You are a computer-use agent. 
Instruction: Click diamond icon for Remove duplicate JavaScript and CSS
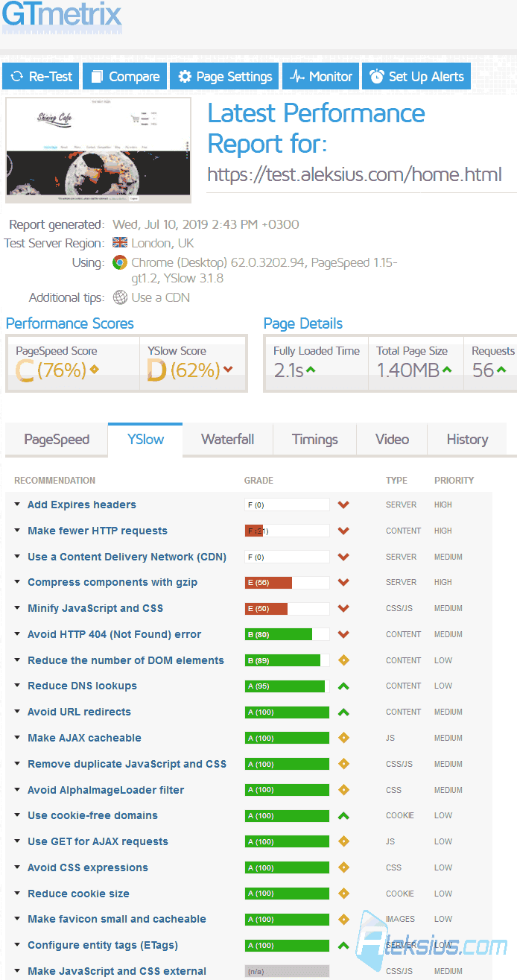(x=343, y=764)
